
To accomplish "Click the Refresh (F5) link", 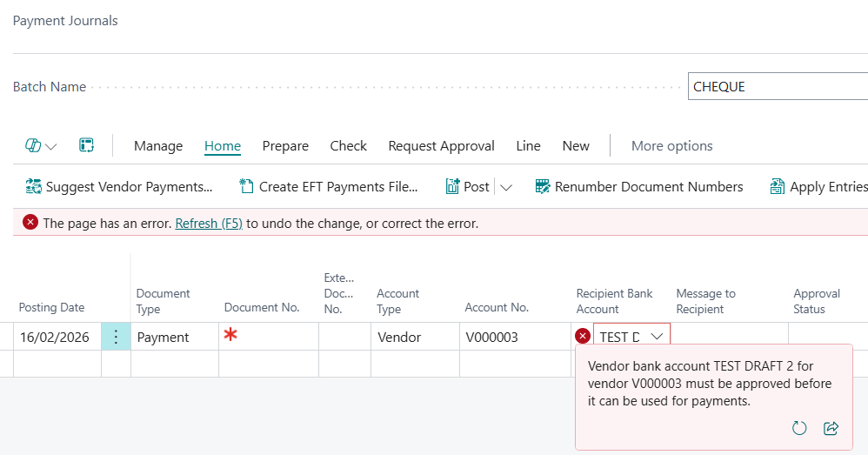I will 209,224.
